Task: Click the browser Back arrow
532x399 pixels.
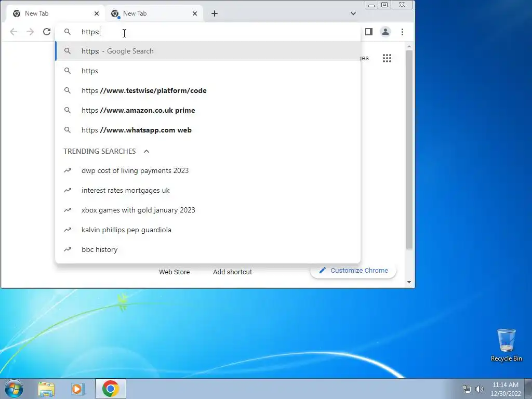Action: click(x=13, y=32)
